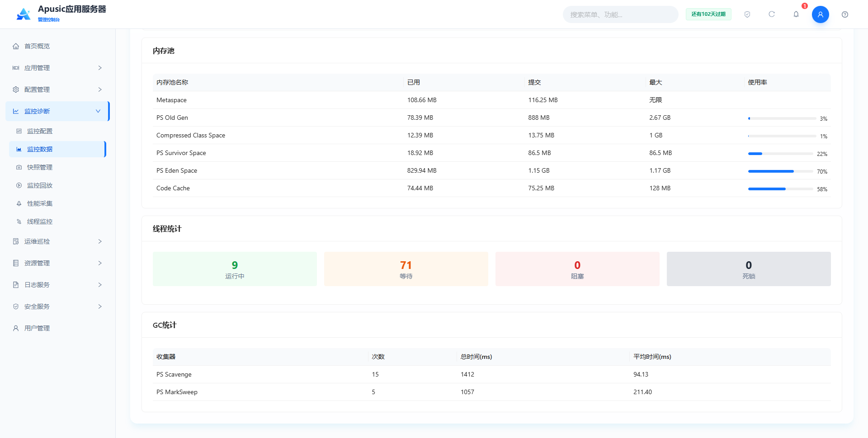
Task: Click the Compressed Class Space row name
Action: tap(191, 135)
